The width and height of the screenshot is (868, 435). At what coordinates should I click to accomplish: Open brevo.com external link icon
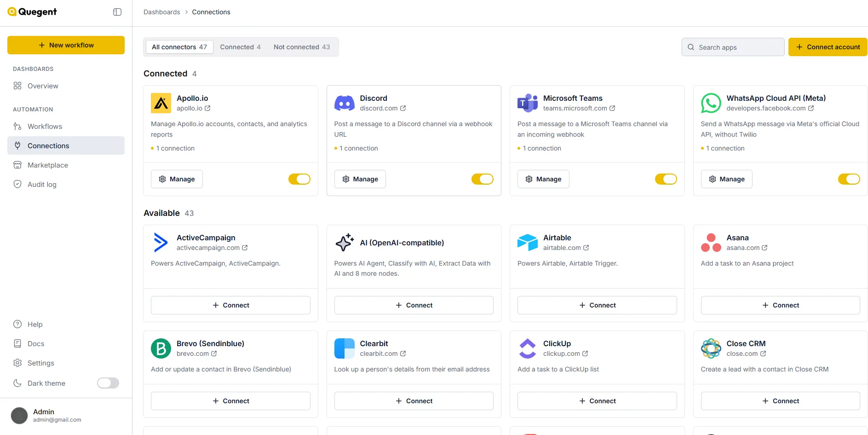[214, 354]
